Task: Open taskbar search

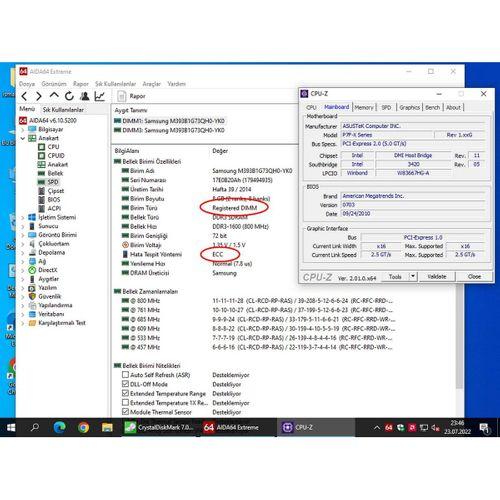Action: point(35,427)
